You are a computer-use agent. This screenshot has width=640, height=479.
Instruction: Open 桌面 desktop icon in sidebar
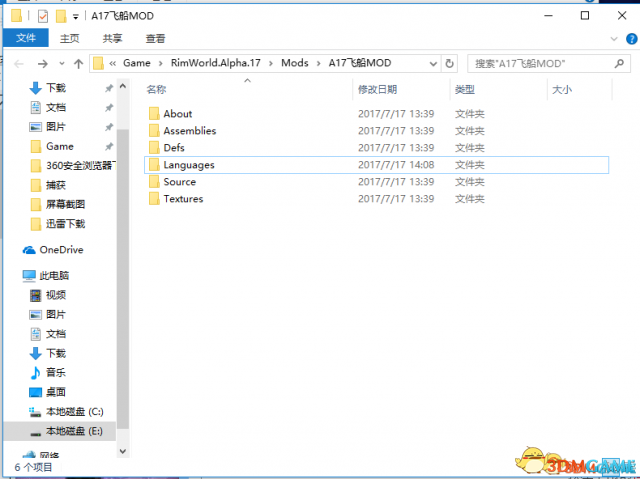(x=36, y=392)
